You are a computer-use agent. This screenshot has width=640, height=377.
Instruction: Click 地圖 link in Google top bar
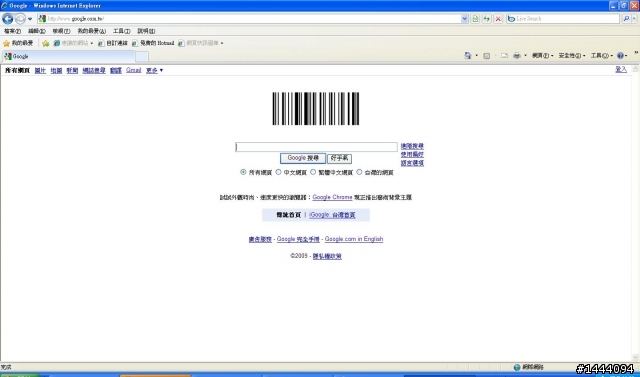56,71
